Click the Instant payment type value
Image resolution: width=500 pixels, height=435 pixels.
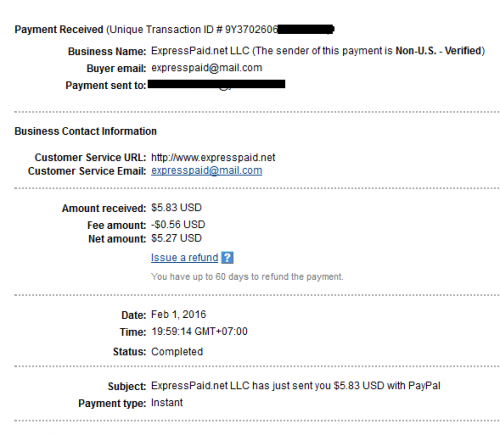tap(167, 403)
